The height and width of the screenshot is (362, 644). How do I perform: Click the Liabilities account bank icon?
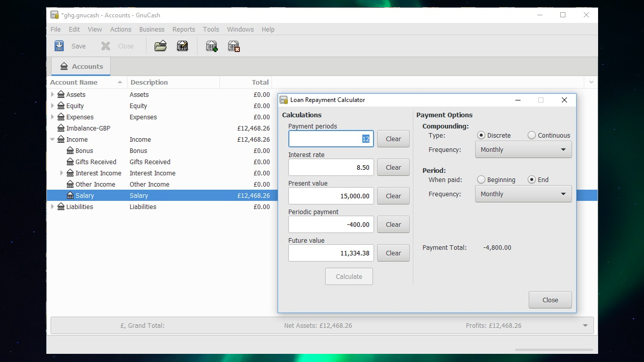[x=61, y=206]
